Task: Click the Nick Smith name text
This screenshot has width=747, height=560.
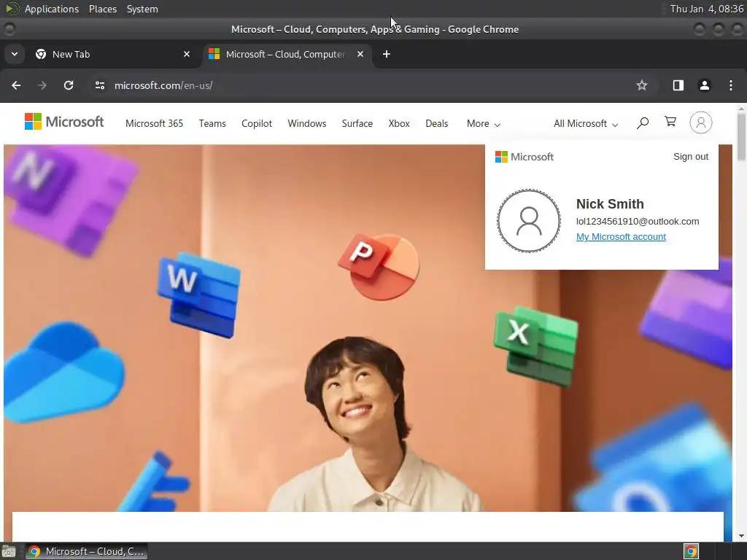Action: [610, 204]
